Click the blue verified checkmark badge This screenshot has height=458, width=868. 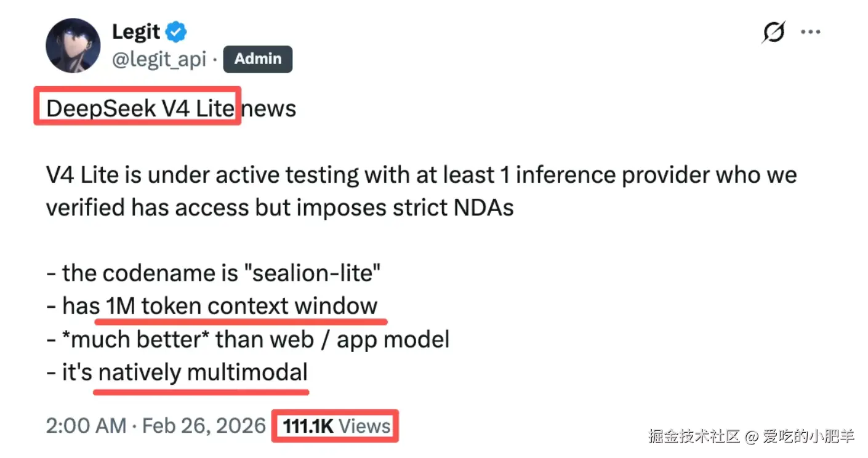pos(177,31)
